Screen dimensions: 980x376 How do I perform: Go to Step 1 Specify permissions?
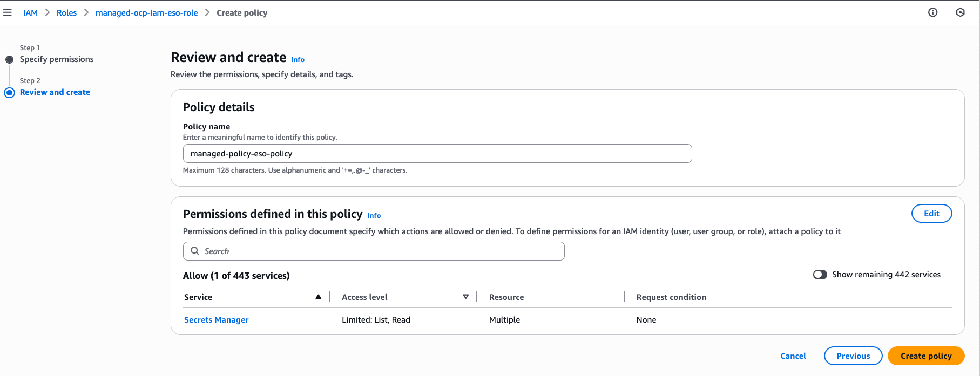pos(56,59)
